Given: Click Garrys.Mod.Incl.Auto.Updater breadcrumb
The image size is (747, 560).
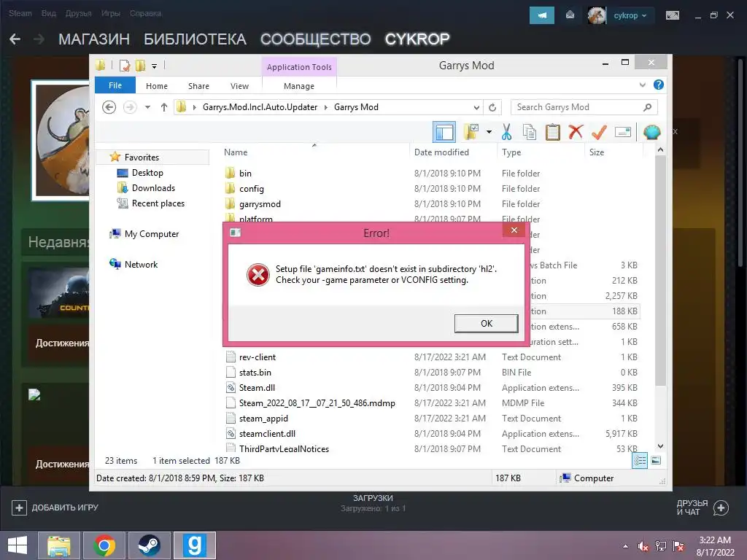Looking at the screenshot, I should point(260,107).
